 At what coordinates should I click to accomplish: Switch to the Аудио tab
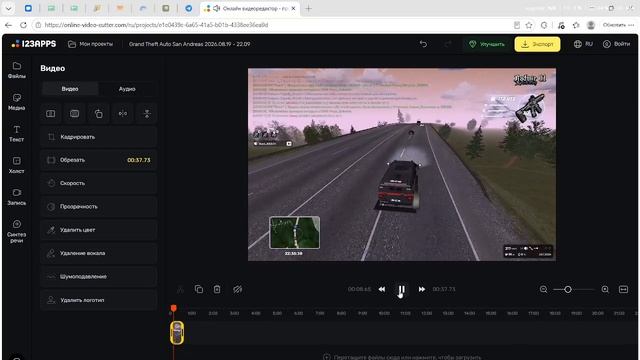127,89
